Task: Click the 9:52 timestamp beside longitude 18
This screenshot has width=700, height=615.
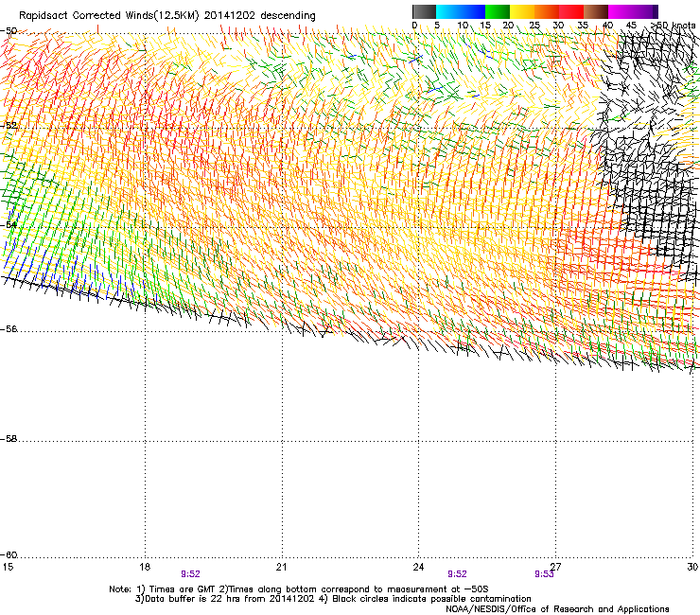Action: click(191, 574)
